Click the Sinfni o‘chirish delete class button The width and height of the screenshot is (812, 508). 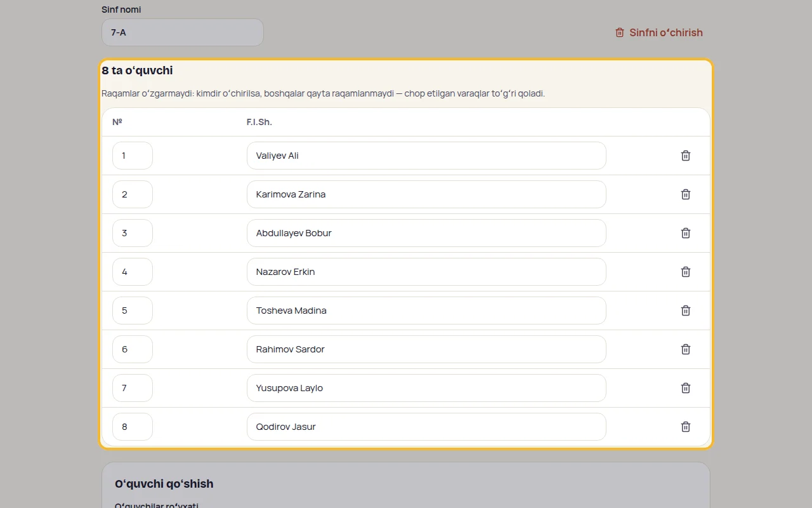coord(658,32)
